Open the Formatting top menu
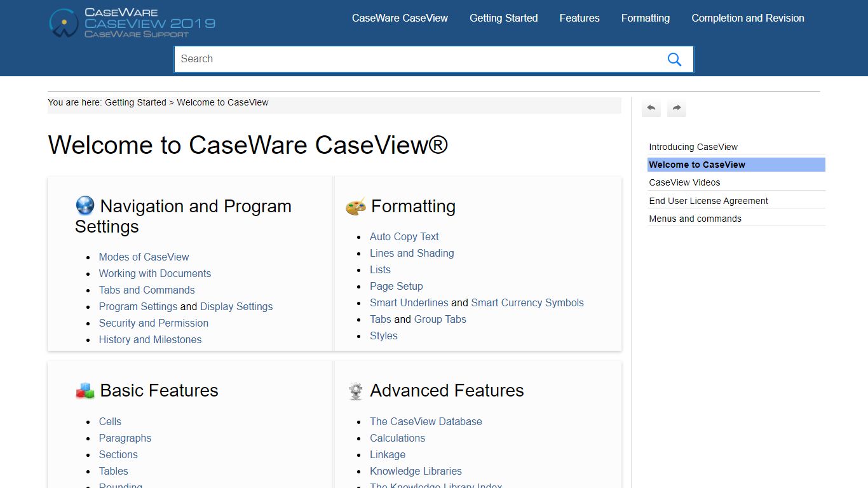The height and width of the screenshot is (488, 868). point(646,18)
